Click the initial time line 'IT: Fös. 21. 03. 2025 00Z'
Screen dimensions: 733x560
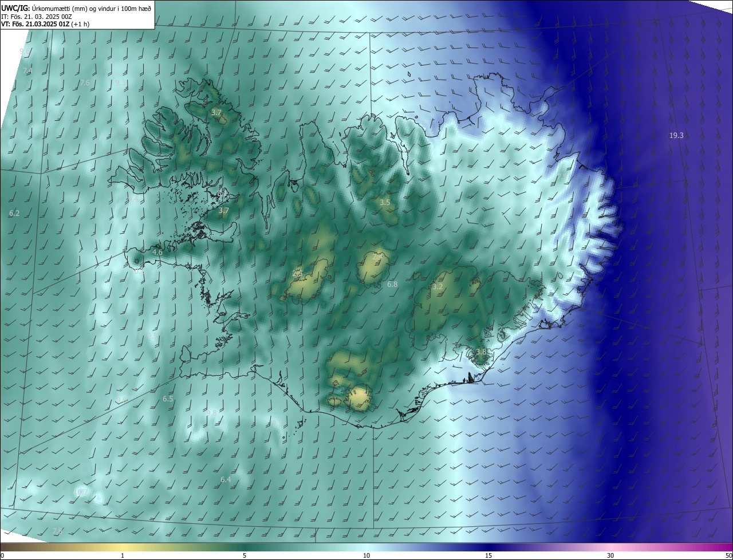(x=36, y=17)
